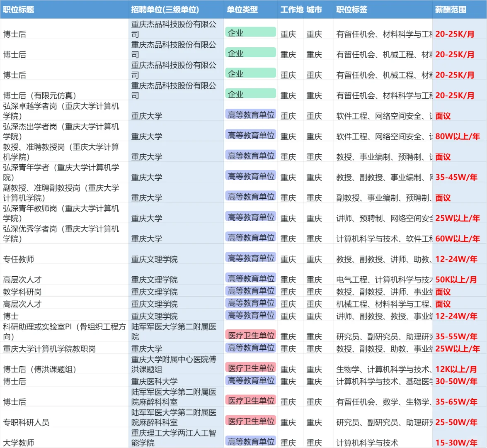Select the 弘深优秀学者岗 job title cell
The width and height of the screenshot is (487, 448).
coord(64,234)
